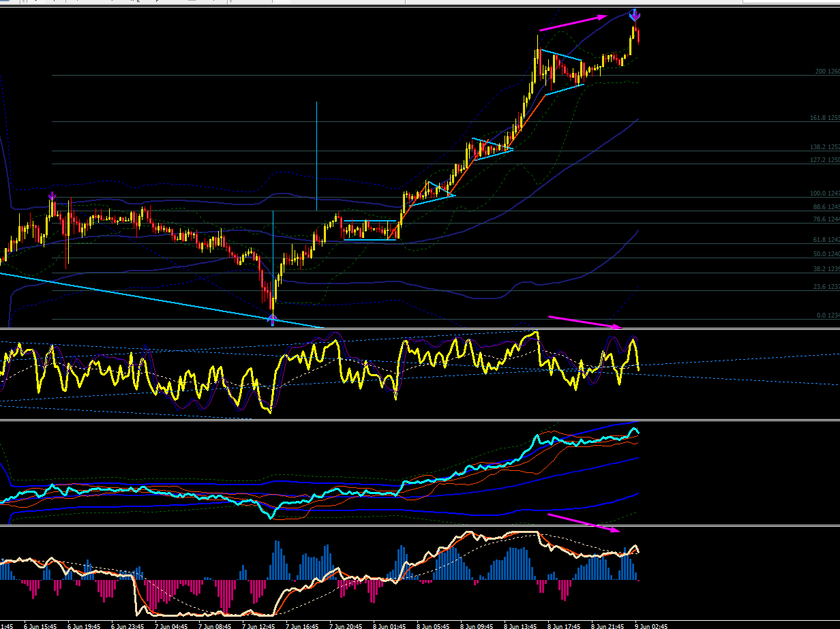Viewport: 840px width, 629px height.
Task: Click the 6 Jun 19:45 time label
Action: pyautogui.click(x=85, y=625)
